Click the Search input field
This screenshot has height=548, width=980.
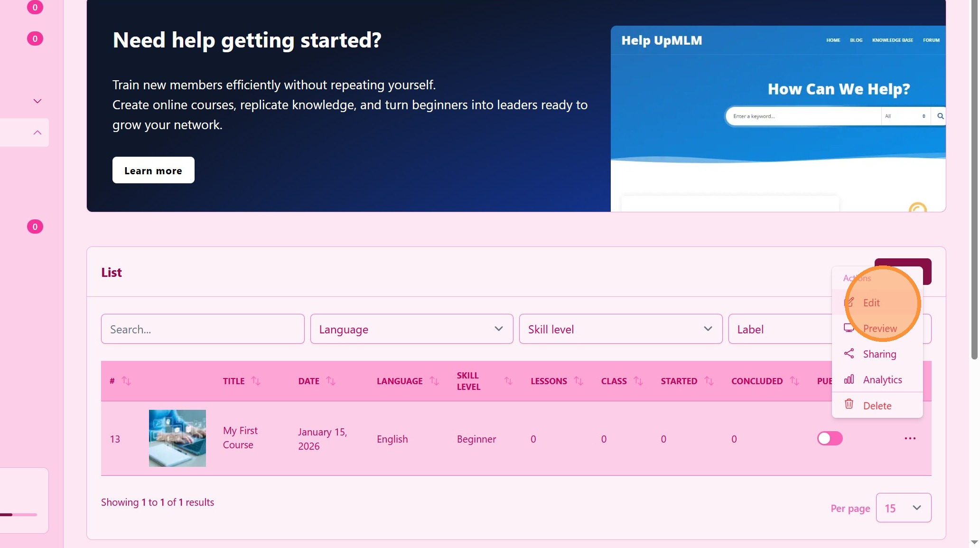(x=203, y=329)
